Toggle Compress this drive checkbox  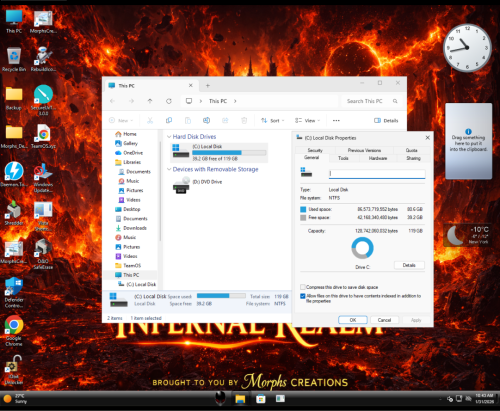[x=303, y=287]
